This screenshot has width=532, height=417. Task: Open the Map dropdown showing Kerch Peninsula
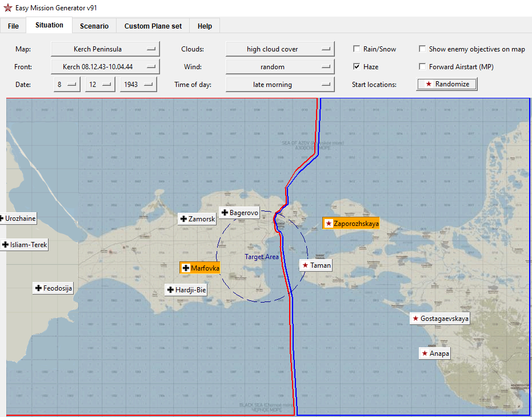(x=105, y=49)
